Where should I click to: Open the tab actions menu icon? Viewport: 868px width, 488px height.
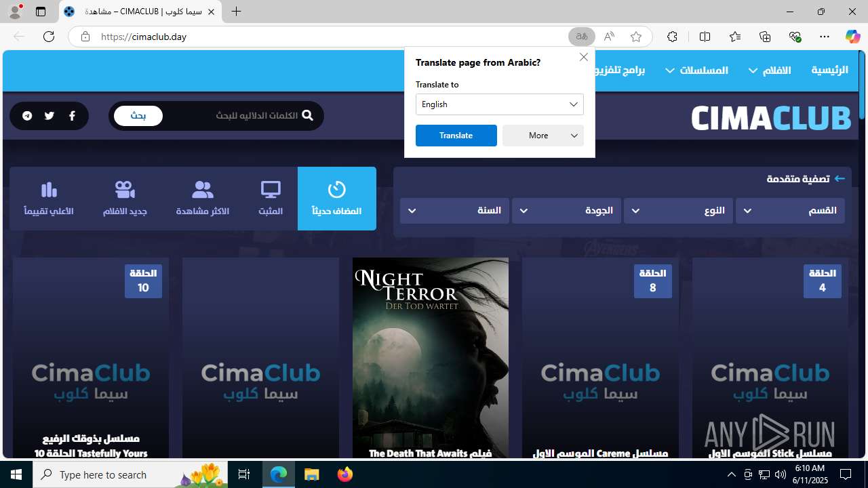41,12
